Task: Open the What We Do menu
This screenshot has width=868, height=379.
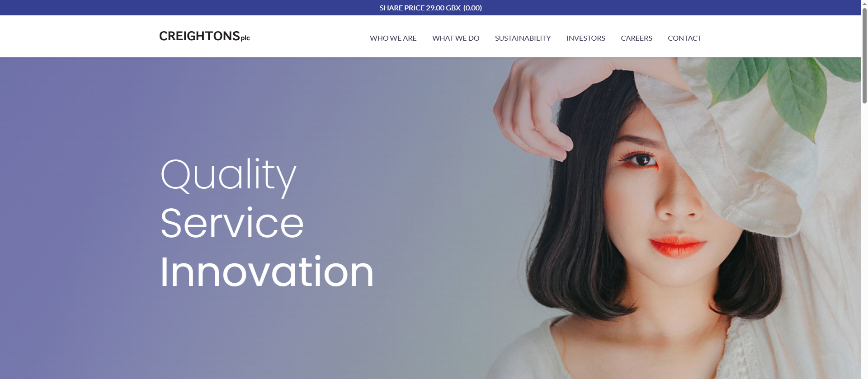Action: pyautogui.click(x=456, y=38)
